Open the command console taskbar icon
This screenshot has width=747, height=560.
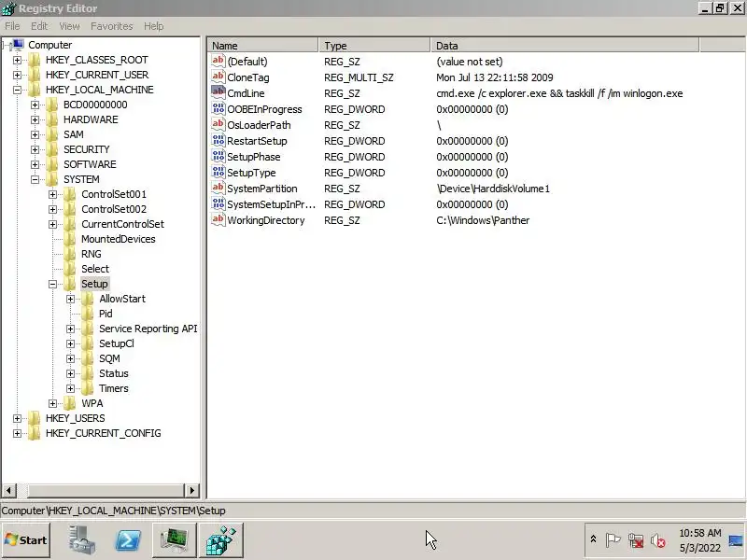(x=175, y=539)
